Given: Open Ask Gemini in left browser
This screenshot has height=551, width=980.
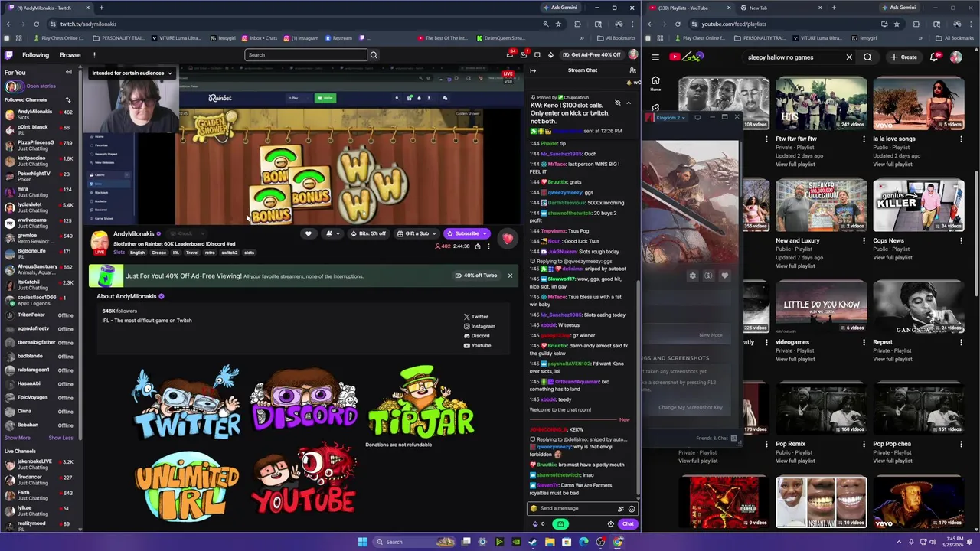Looking at the screenshot, I should [560, 8].
